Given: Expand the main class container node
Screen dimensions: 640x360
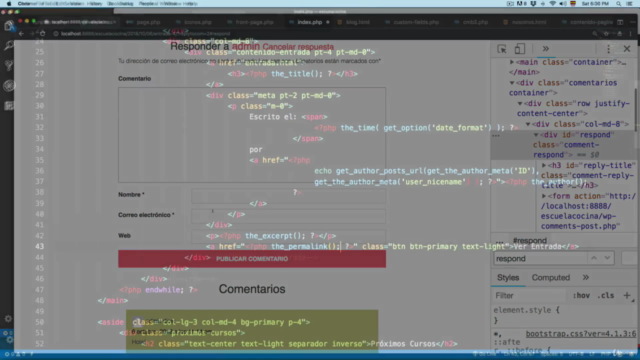Looking at the screenshot, I should 511,62.
